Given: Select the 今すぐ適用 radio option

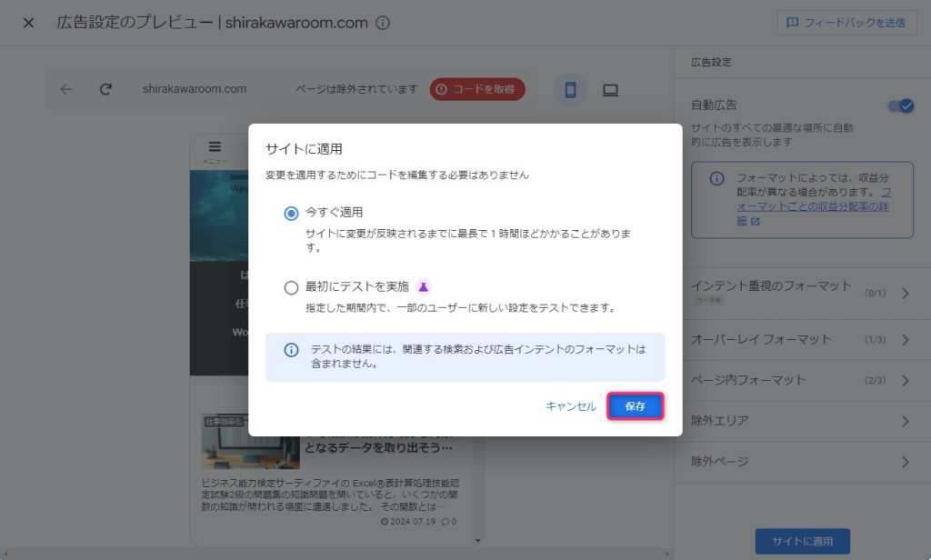Looking at the screenshot, I should coord(291,213).
